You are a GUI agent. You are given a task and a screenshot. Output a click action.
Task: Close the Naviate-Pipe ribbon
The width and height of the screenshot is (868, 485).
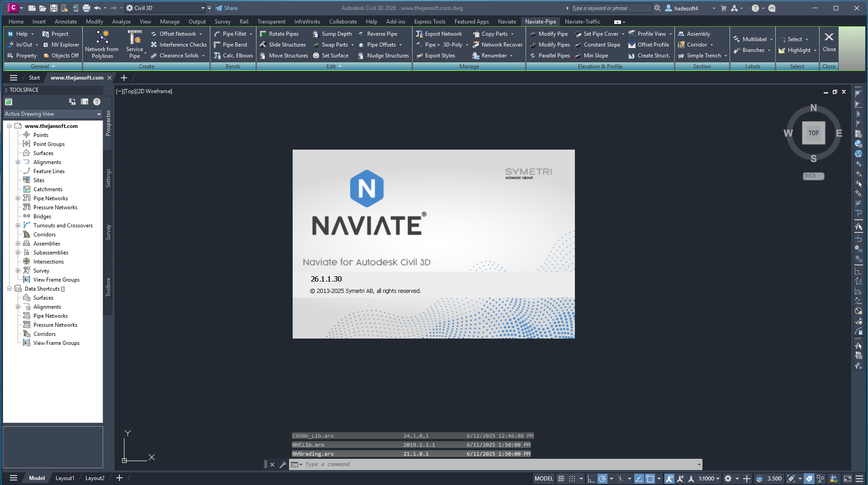(x=829, y=42)
